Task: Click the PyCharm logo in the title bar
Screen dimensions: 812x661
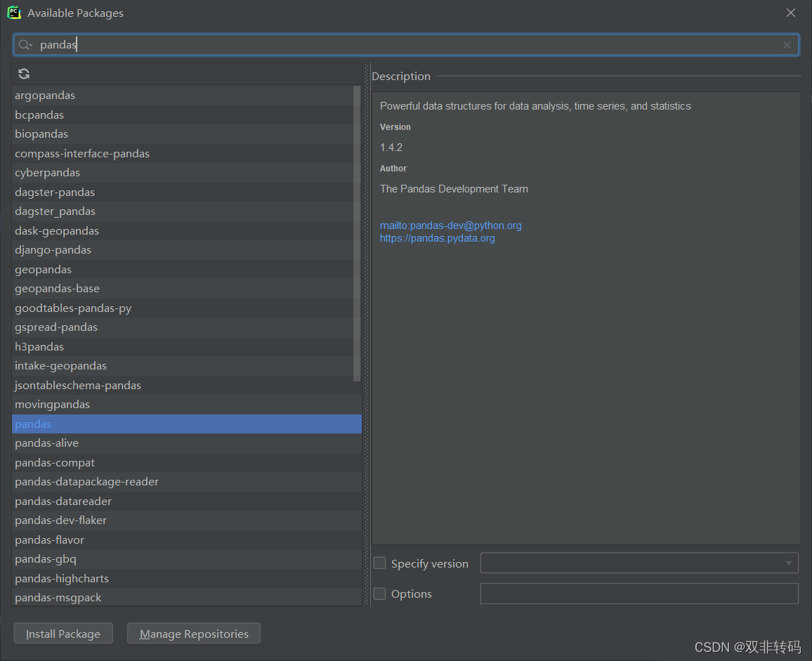Action: click(x=14, y=13)
